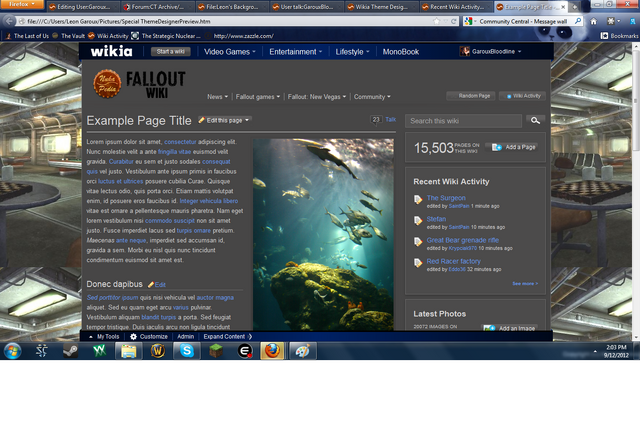Expand the News wiki navigation menu
The height and width of the screenshot is (422, 640).
217,97
